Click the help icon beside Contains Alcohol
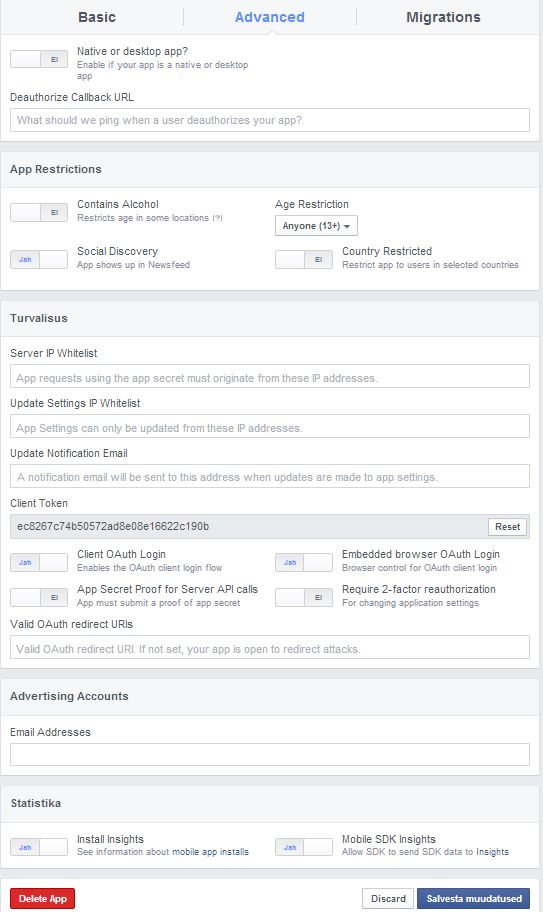Image resolution: width=543 pixels, height=912 pixels. pos(217,218)
